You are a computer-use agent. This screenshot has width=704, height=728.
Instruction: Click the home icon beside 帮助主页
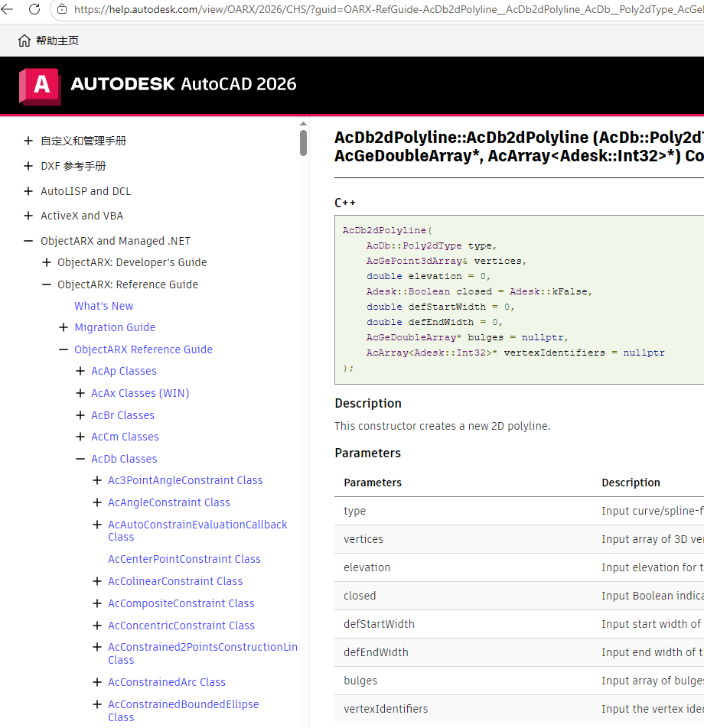tap(24, 41)
